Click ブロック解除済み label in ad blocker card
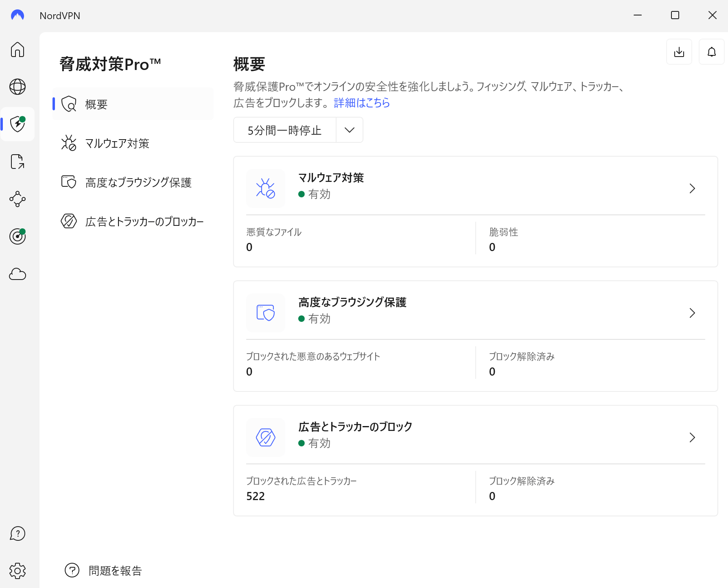 (522, 481)
